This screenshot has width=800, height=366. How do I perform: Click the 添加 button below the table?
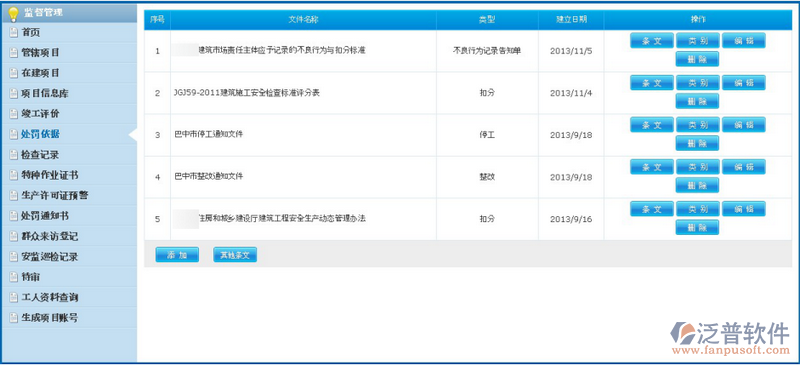177,255
